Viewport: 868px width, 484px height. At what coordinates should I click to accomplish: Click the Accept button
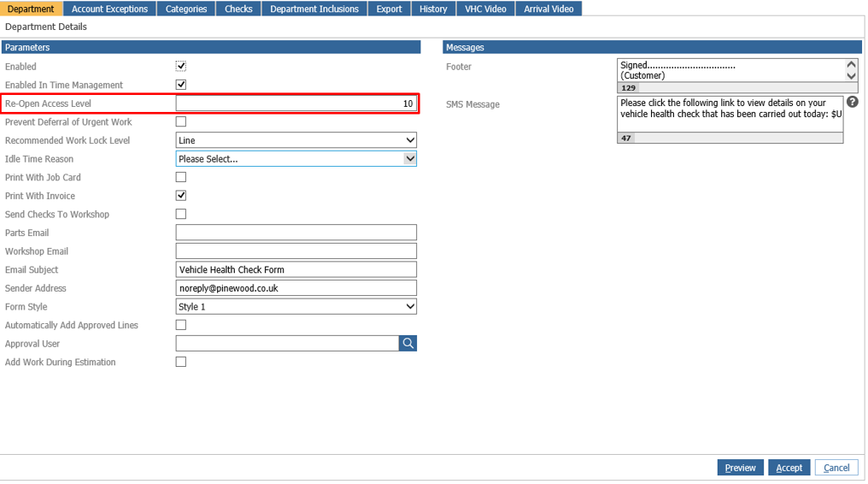point(789,468)
